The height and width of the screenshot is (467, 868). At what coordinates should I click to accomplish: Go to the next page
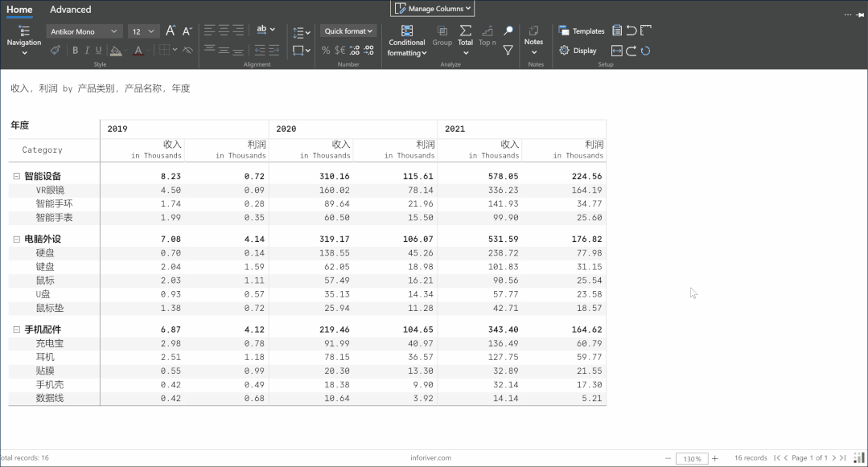click(833, 457)
